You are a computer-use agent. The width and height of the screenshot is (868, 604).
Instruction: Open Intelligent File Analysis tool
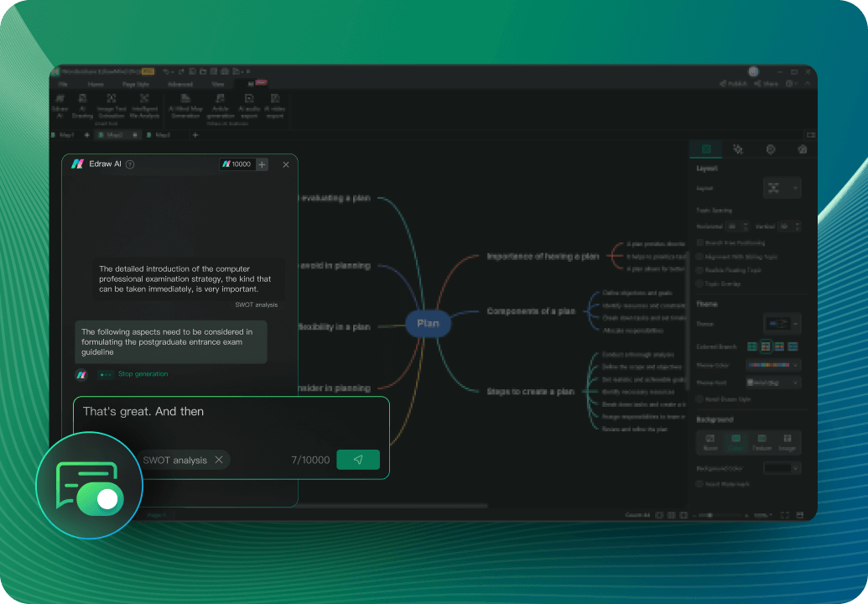point(144,106)
